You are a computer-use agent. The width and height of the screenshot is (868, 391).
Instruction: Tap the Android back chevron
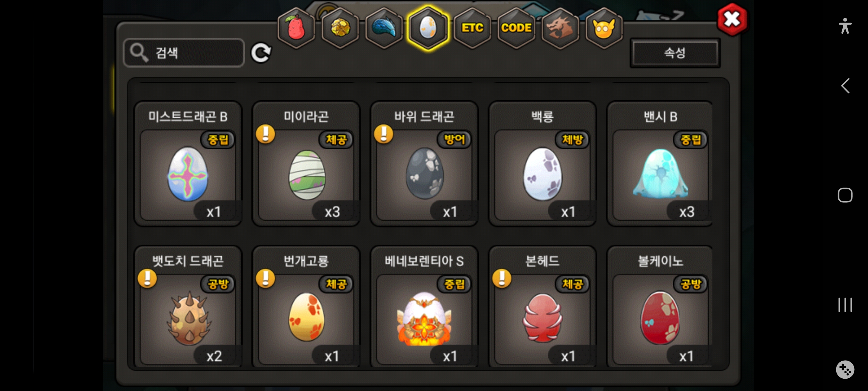click(845, 86)
